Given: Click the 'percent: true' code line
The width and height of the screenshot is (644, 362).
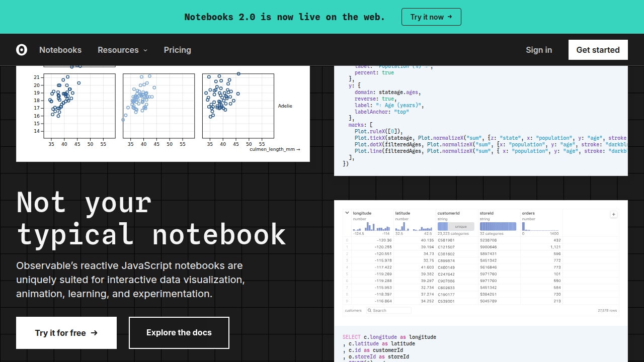Looking at the screenshot, I should [374, 72].
